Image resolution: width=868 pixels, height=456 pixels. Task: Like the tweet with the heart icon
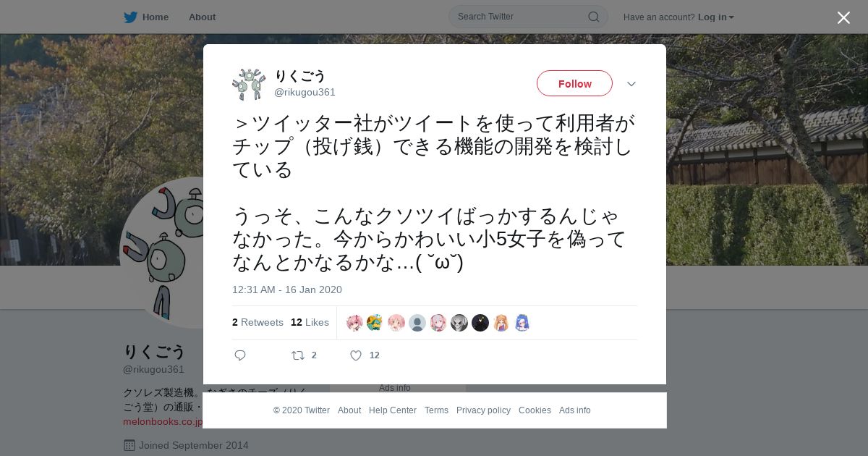click(356, 355)
